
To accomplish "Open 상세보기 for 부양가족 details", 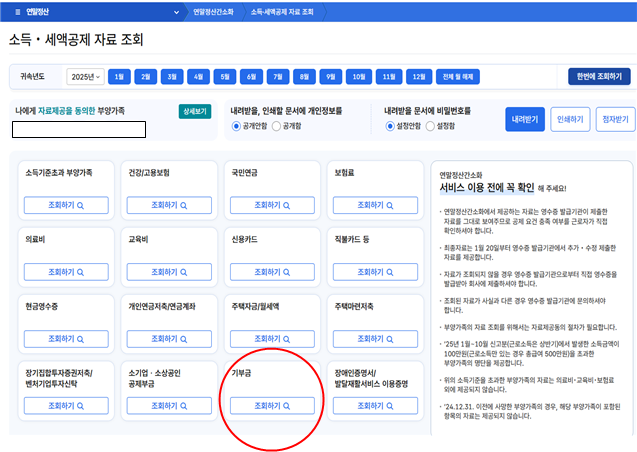I will tap(194, 111).
